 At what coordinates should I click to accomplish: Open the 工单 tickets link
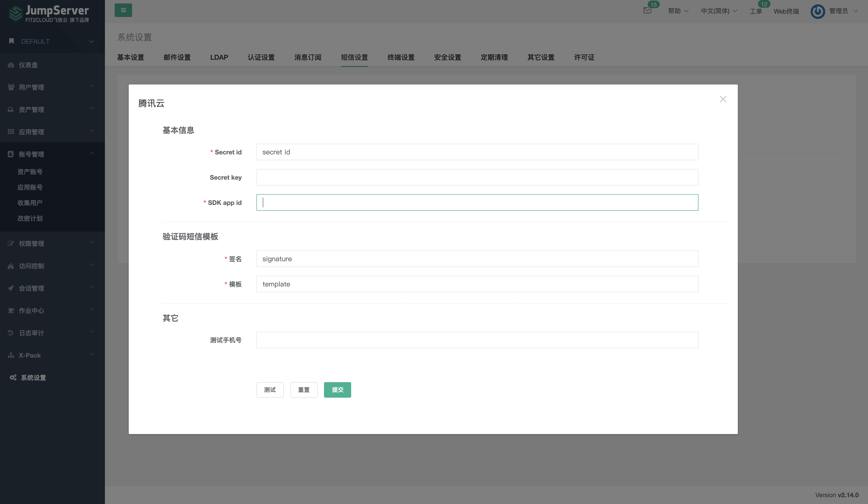click(756, 11)
